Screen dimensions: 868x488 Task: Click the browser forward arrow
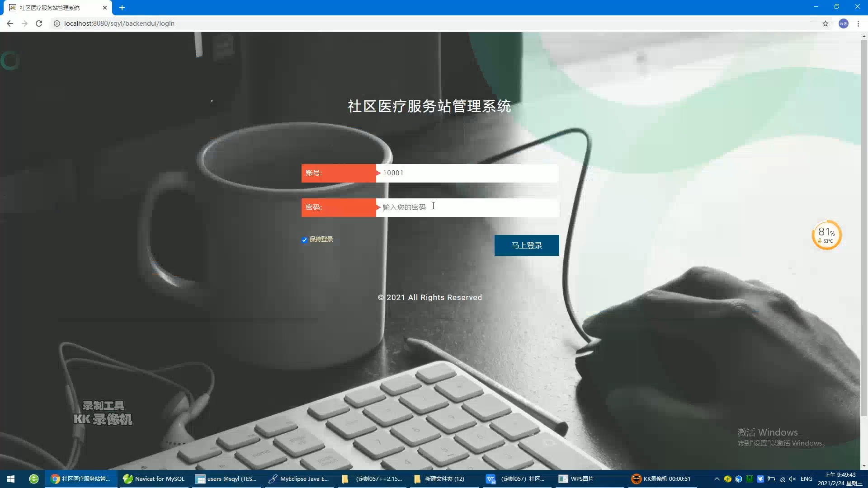click(24, 23)
